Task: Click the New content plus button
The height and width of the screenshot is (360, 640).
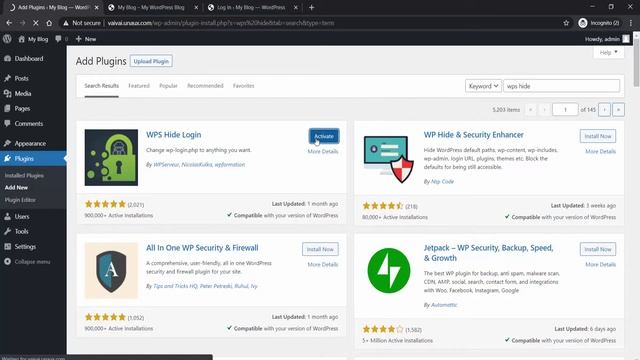Action: click(86, 39)
